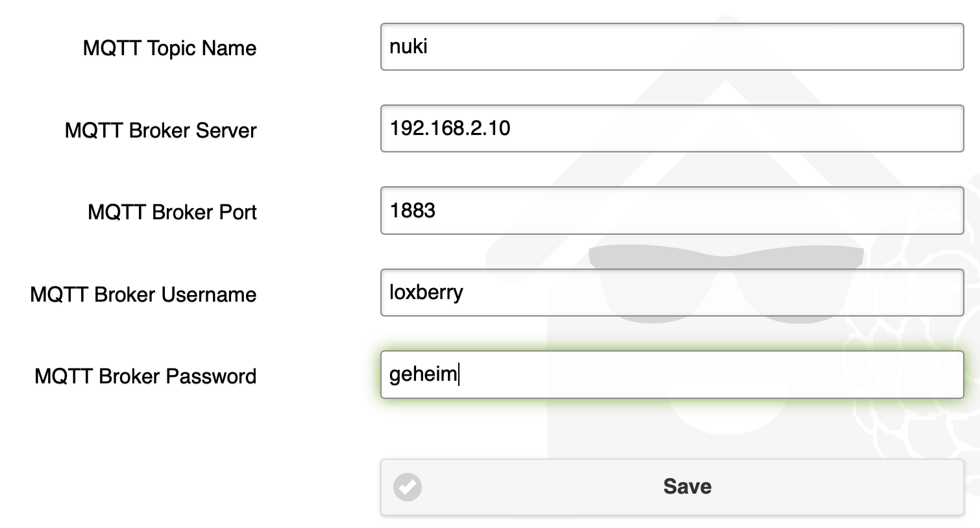
Task: Click on the "nuki" text value
Action: point(408,46)
